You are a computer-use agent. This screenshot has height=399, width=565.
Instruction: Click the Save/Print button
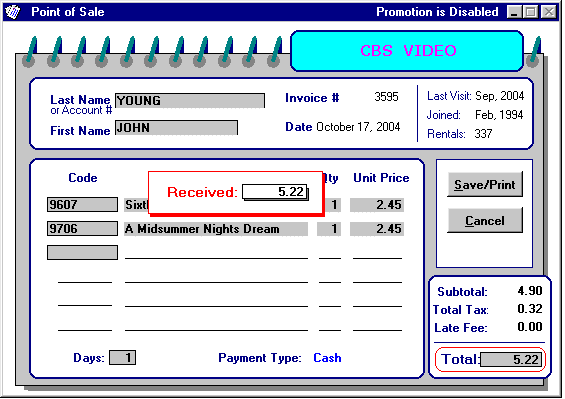point(485,185)
